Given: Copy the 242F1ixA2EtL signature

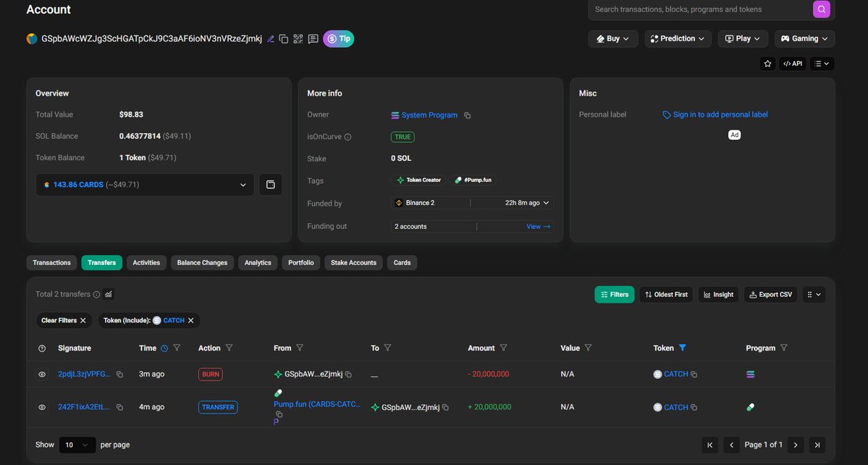Looking at the screenshot, I should 119,408.
